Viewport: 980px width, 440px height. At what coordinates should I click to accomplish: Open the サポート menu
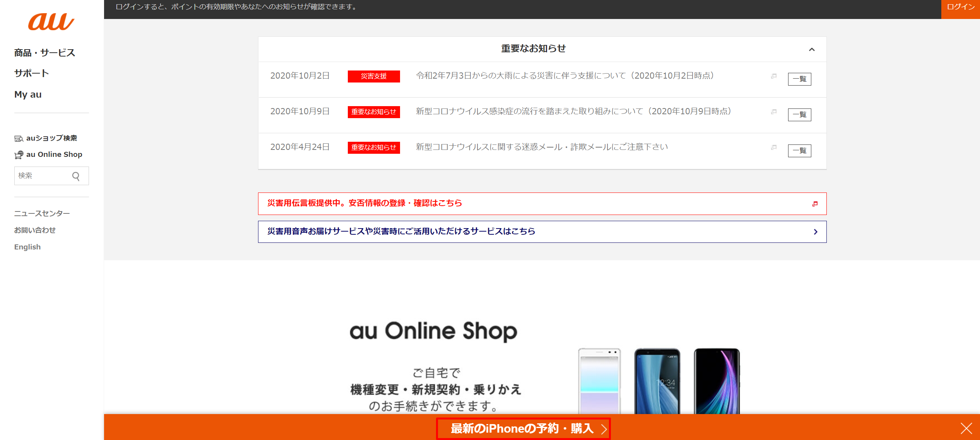31,73
